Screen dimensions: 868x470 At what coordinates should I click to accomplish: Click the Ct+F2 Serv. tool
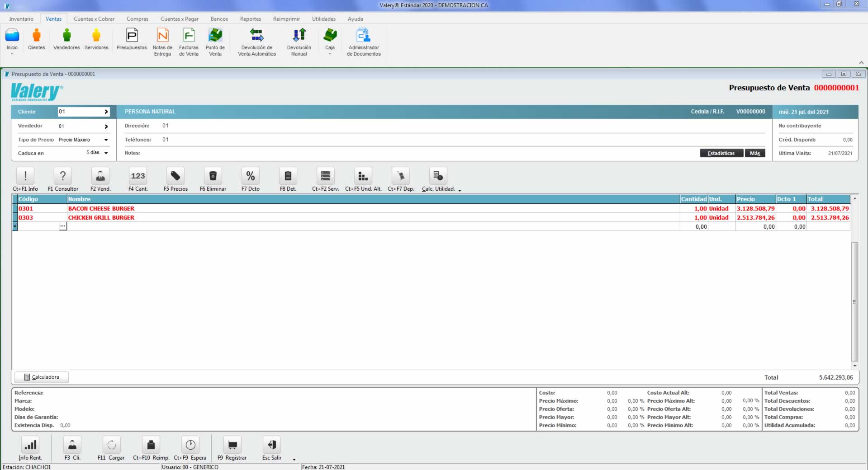(x=326, y=179)
